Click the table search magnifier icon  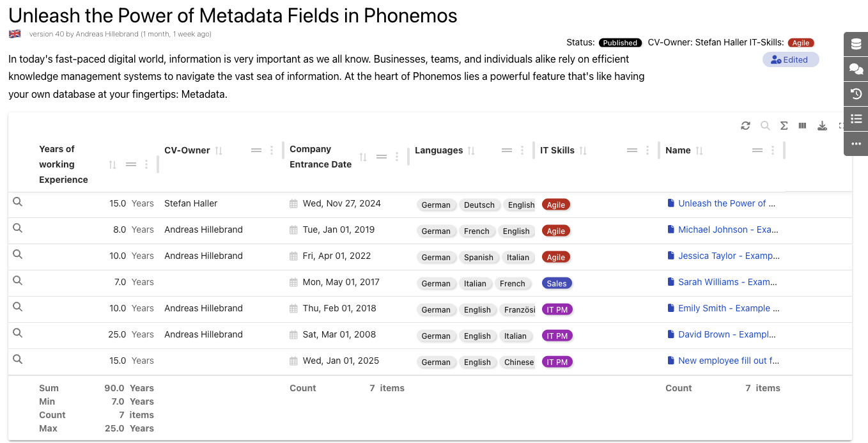[x=764, y=126]
